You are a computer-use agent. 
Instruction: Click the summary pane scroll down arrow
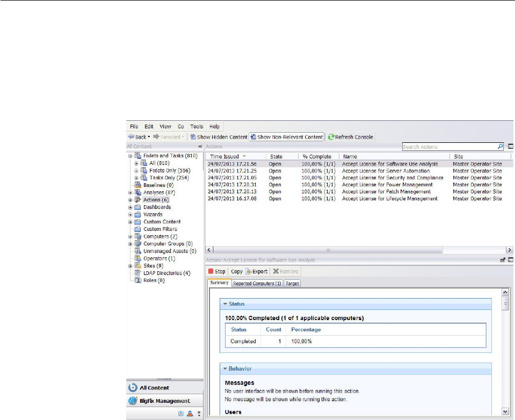(505, 411)
